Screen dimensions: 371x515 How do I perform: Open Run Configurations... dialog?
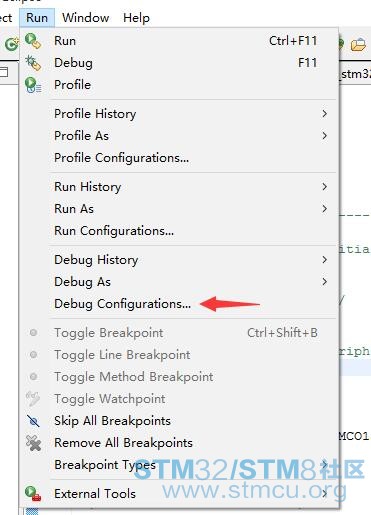point(114,231)
